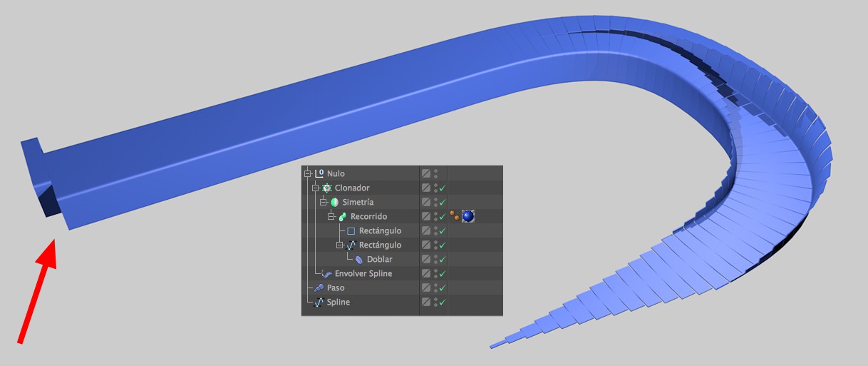868x366 pixels.
Task: Click the Envolver Spline deformer icon
Action: point(327,273)
